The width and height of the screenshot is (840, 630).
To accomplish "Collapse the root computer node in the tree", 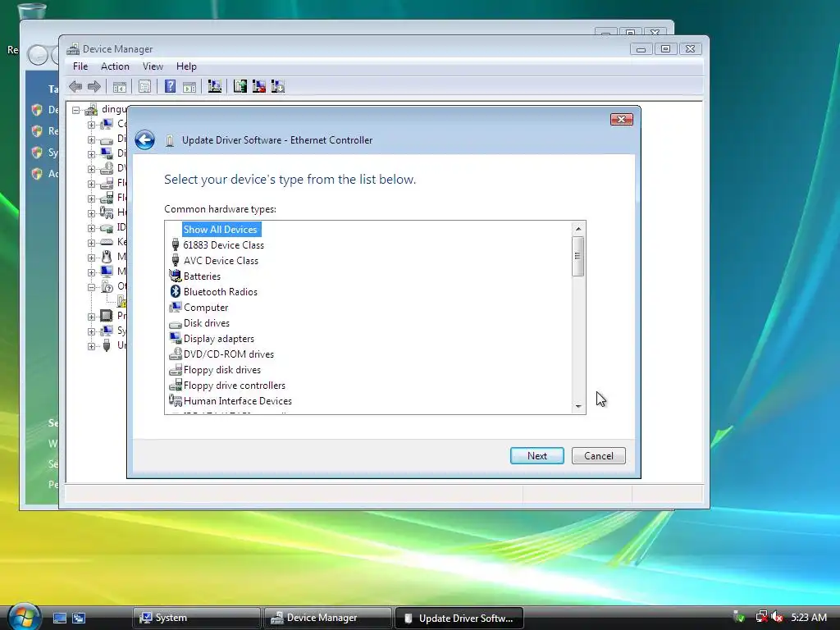I will 76,110.
